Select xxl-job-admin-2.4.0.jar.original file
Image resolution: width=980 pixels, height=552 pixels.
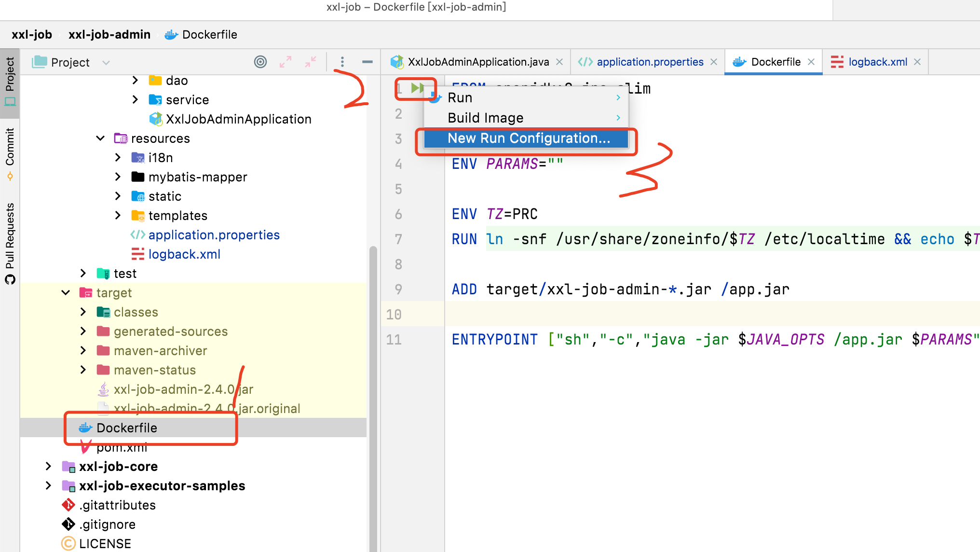207,408
